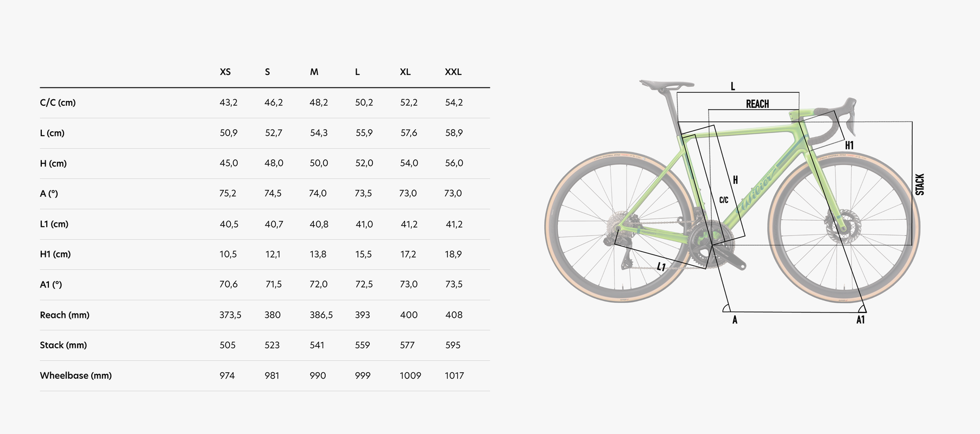
Task: Click the front disc brake rotor
Action: [842, 227]
